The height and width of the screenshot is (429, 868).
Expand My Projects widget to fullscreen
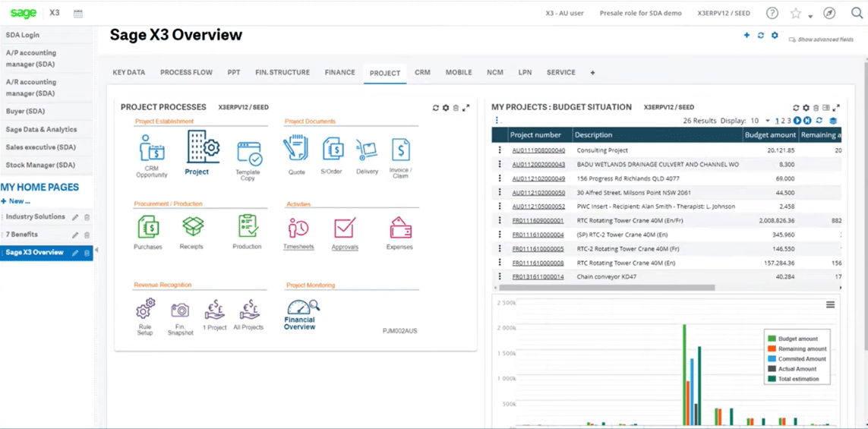(x=836, y=108)
